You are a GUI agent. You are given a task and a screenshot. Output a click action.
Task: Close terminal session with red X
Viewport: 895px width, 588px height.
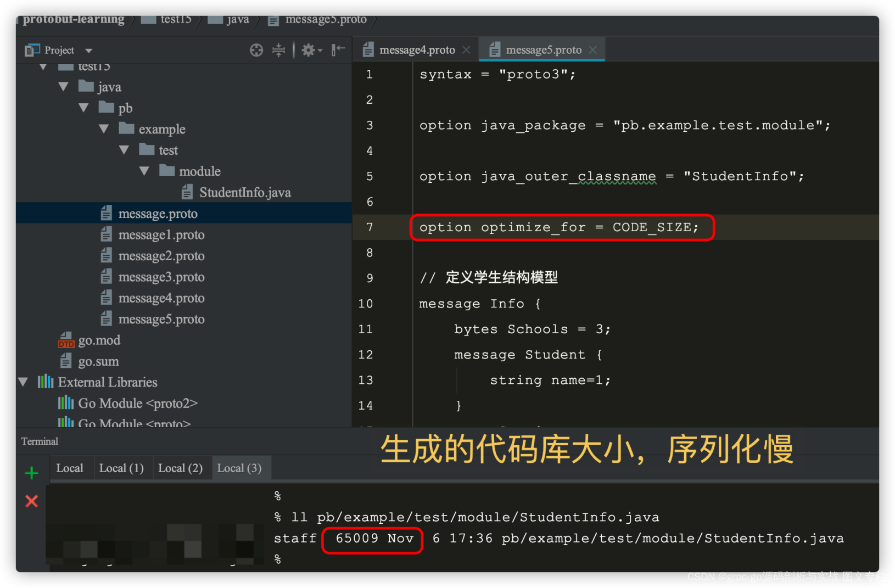click(x=32, y=501)
